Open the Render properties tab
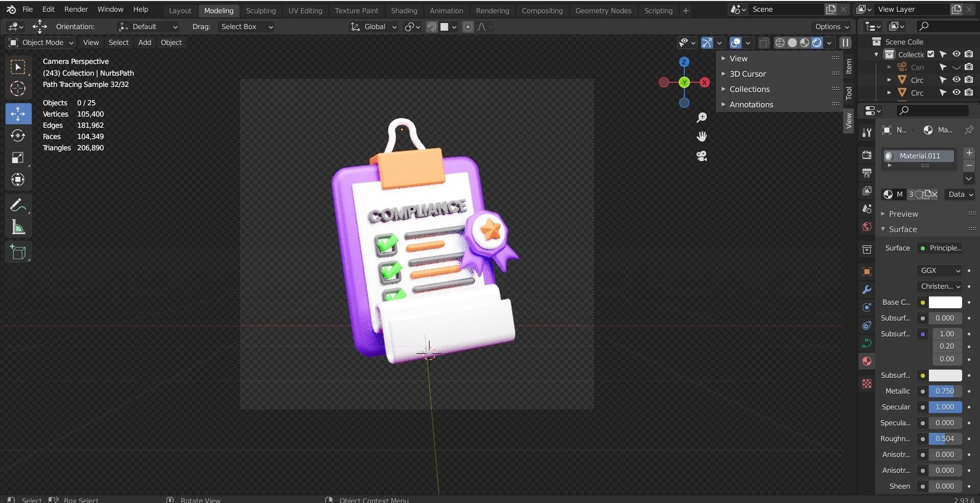The height and width of the screenshot is (503, 980). pos(867,154)
